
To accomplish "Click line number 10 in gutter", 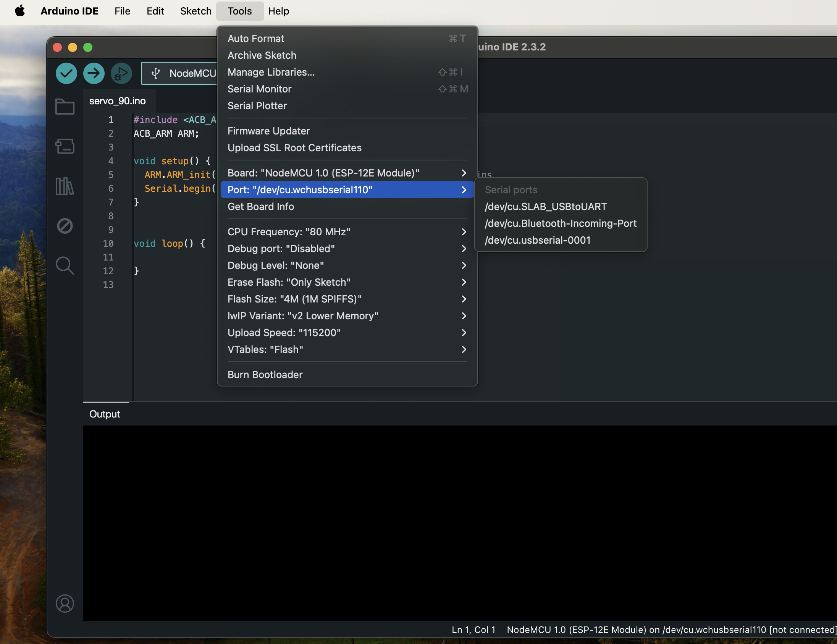I will pos(108,243).
